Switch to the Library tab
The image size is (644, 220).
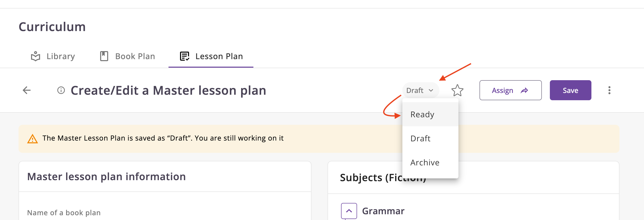click(61, 56)
